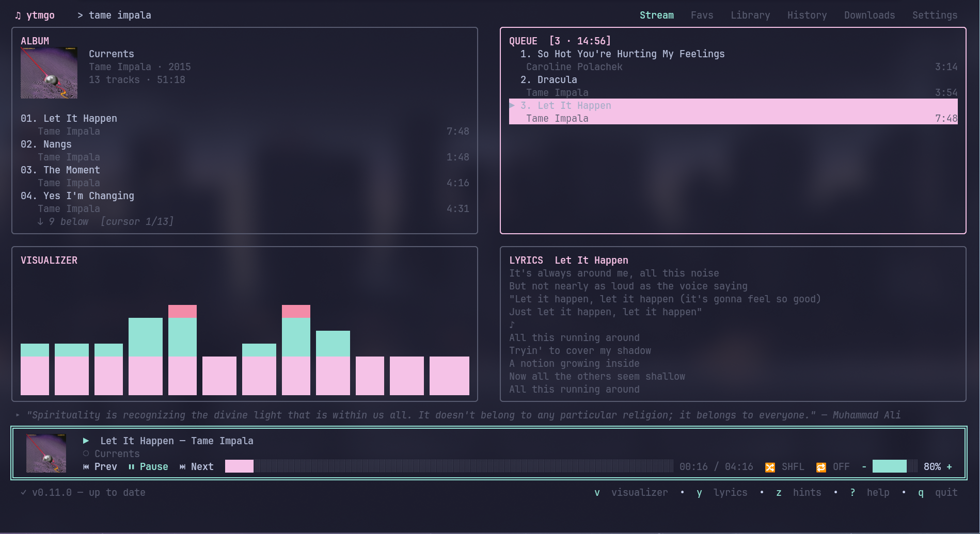Click the Currents album title in Album panel
Image resolution: width=980 pixels, height=534 pixels.
[112, 54]
